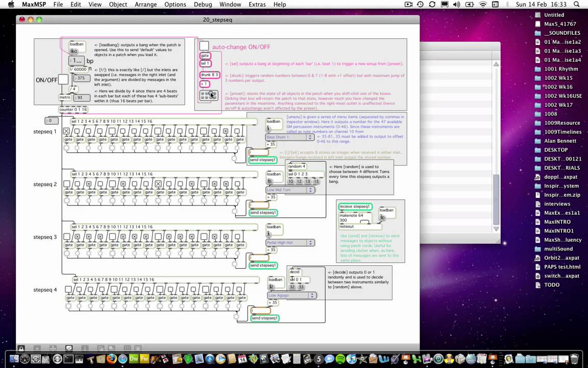The width and height of the screenshot is (588, 368).
Task: Click the message box labeled 32
Action: 292,287
